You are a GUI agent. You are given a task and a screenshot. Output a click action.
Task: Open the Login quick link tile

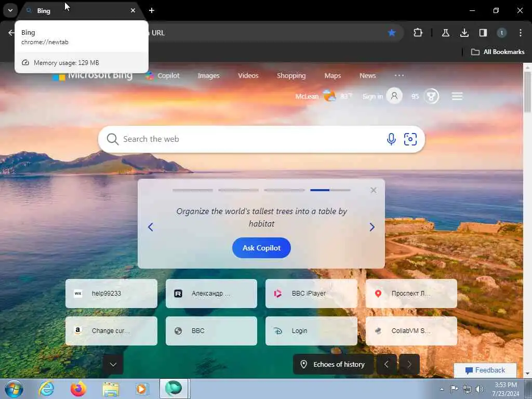click(x=311, y=331)
